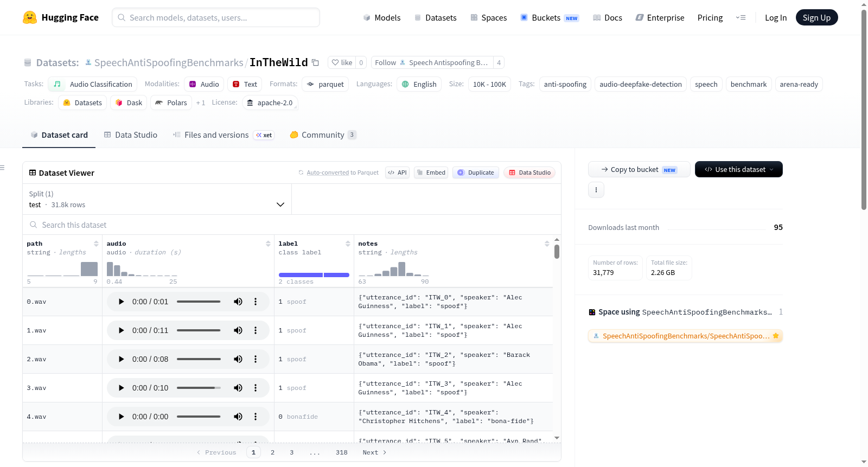Mute the 4.wav audio player
Screen dimensions: 868x467
(238, 417)
